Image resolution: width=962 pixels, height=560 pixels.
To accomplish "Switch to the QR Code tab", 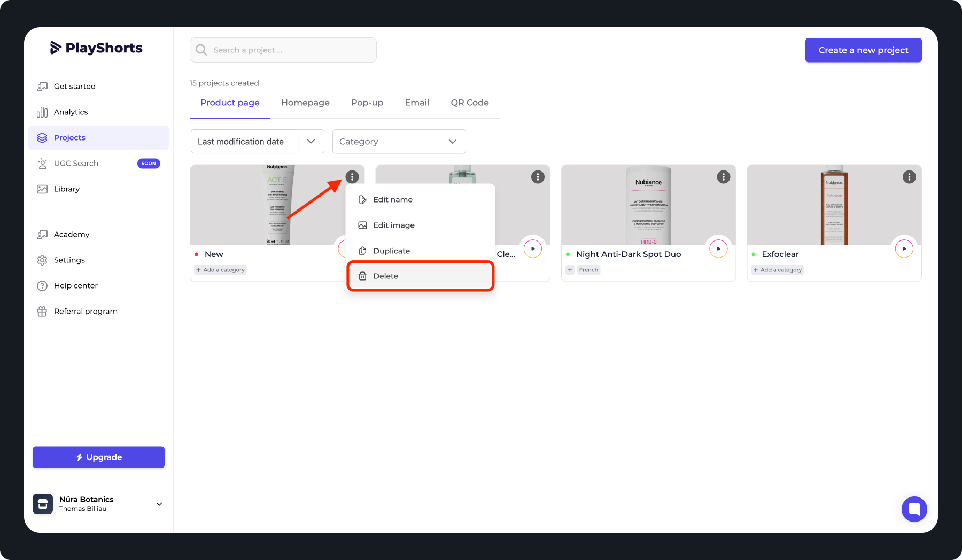I will [470, 103].
